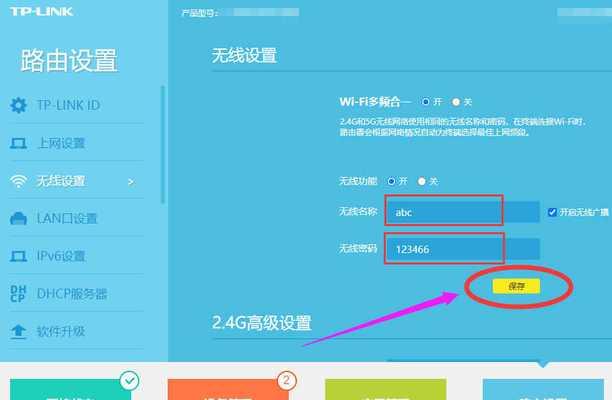Click the TP-LINK logo
Screen dimensions: 612x400
tap(41, 11)
